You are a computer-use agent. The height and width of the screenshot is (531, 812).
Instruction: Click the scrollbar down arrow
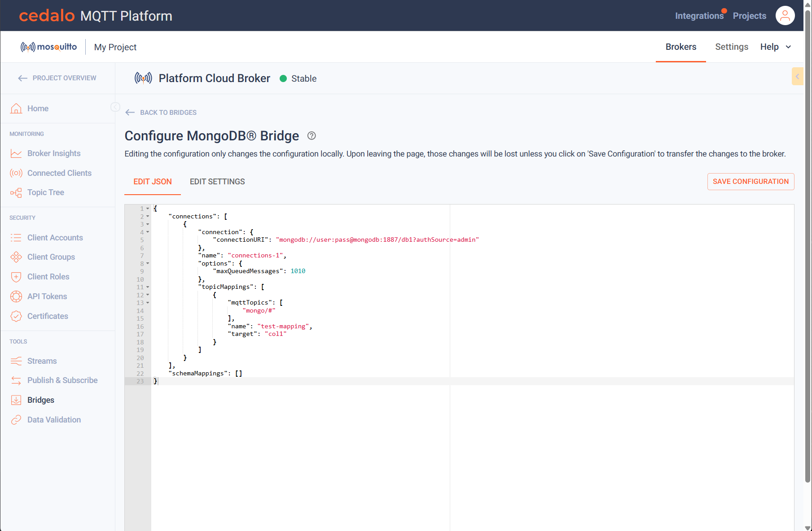(x=808, y=527)
